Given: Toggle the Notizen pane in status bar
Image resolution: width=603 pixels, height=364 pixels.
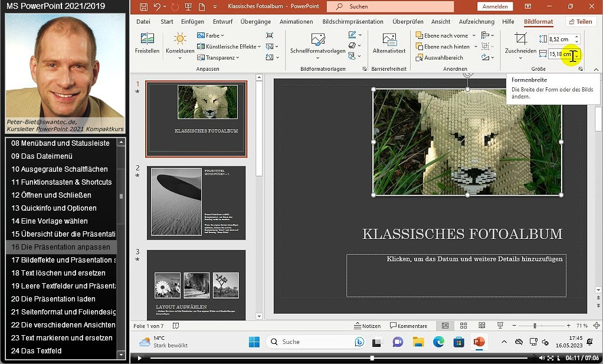Looking at the screenshot, I should click(367, 326).
